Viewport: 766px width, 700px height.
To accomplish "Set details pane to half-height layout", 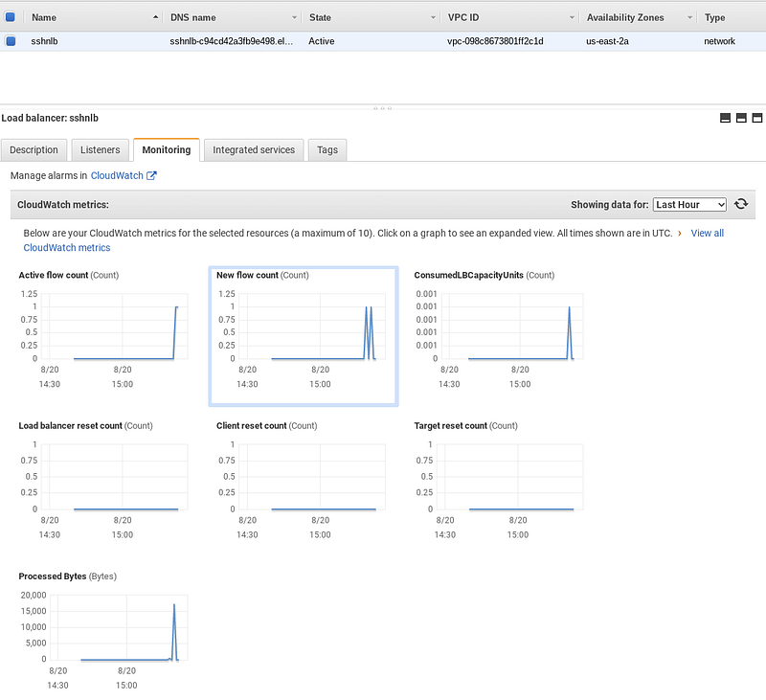I will tap(741, 118).
